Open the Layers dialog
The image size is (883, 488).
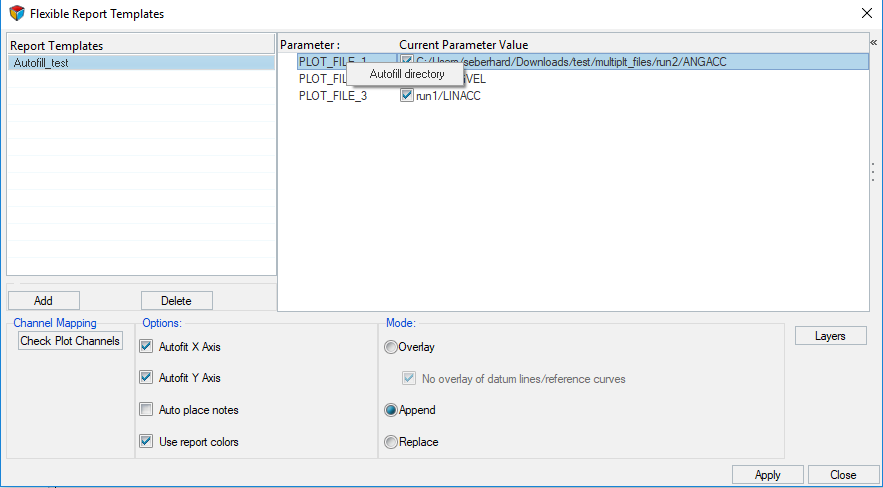pos(830,336)
